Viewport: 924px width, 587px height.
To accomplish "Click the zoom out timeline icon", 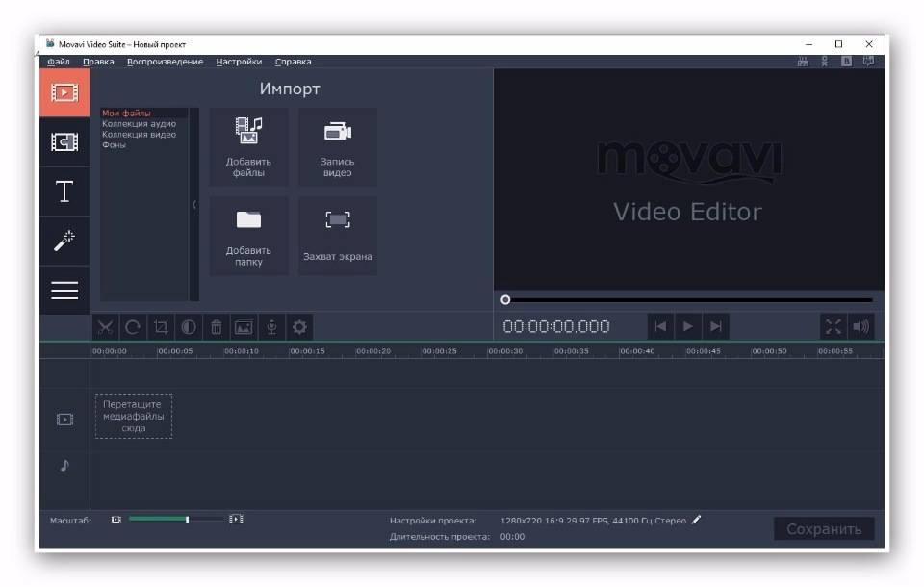I will [x=116, y=520].
